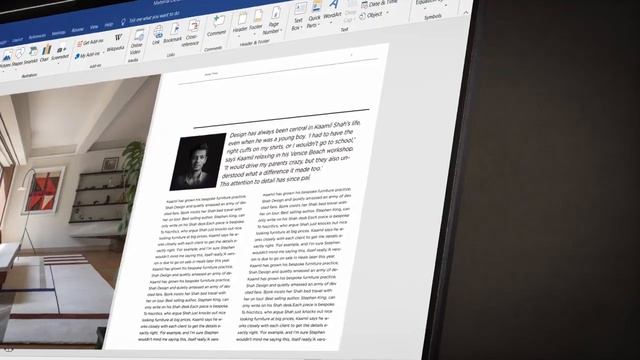The height and width of the screenshot is (360, 640).
Task: Click the Tell me what you want to do box
Action: click(x=154, y=17)
